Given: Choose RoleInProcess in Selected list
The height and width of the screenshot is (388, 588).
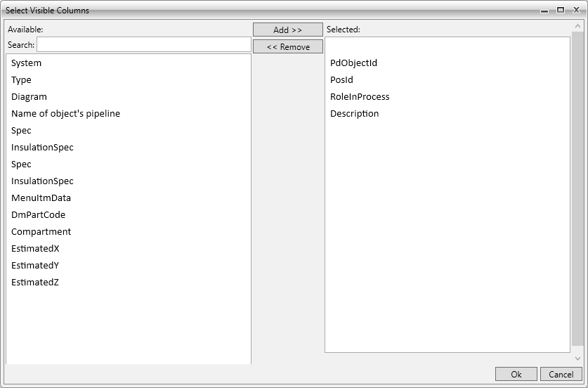Looking at the screenshot, I should pos(359,97).
